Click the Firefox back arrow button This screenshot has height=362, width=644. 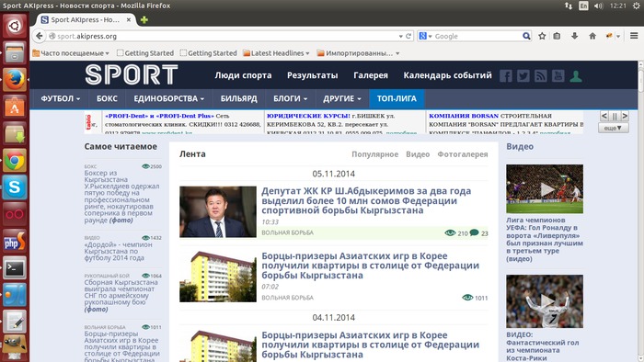pyautogui.click(x=39, y=36)
